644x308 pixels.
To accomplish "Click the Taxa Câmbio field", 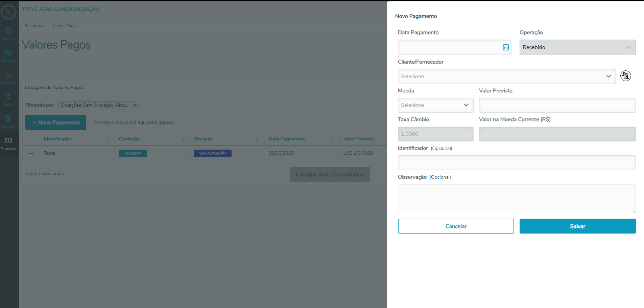I will (435, 134).
